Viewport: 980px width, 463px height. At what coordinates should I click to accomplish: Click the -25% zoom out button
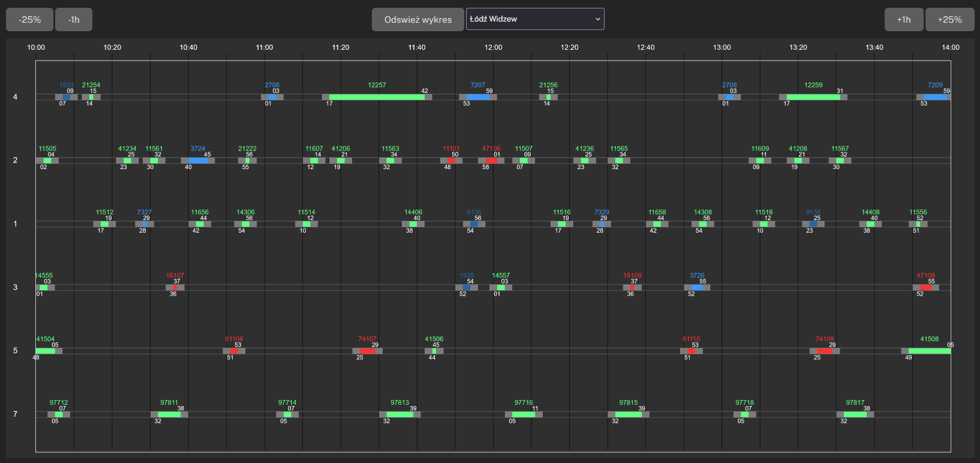[x=29, y=20]
